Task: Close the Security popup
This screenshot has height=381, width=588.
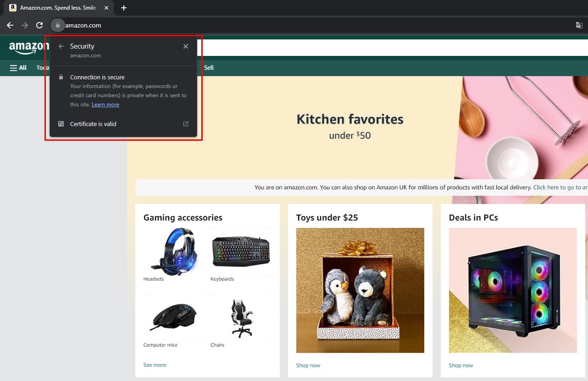Action: pyautogui.click(x=186, y=46)
